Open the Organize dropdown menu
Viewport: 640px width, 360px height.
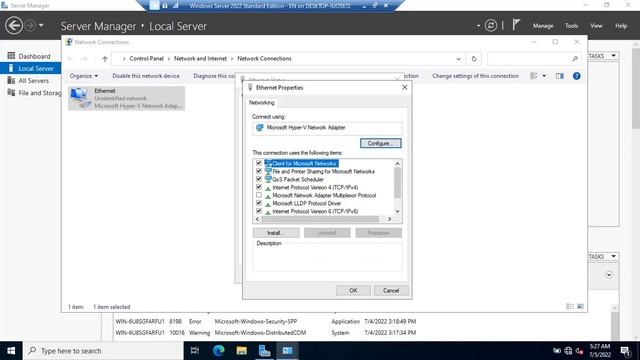pyautogui.click(x=84, y=76)
